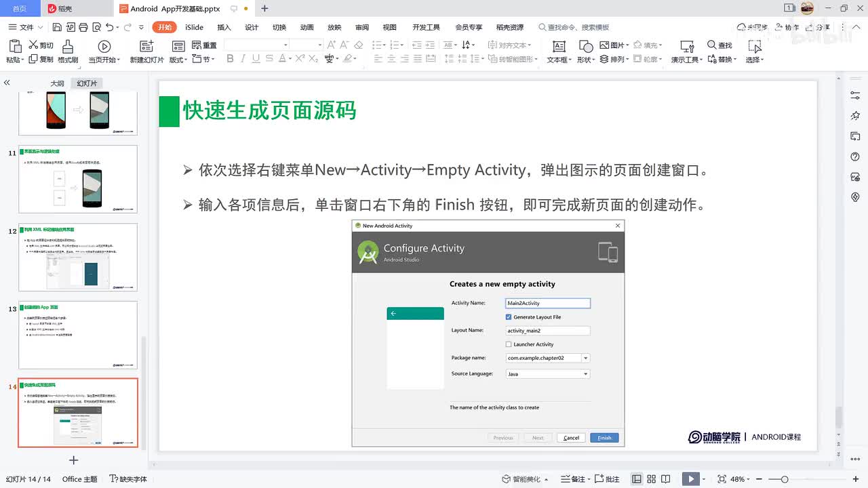Viewport: 868px width, 488px height.
Task: Click the Clear Formatting eraser icon
Action: click(x=359, y=45)
